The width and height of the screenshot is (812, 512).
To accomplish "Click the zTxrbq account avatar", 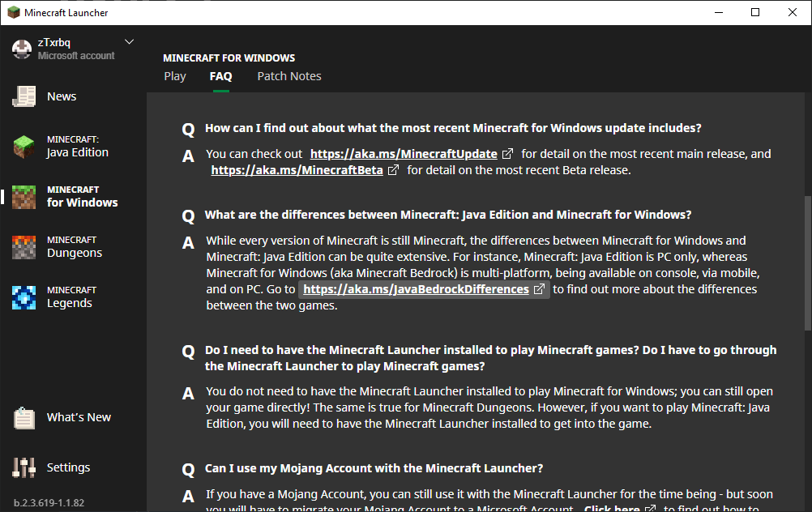I will pos(22,49).
